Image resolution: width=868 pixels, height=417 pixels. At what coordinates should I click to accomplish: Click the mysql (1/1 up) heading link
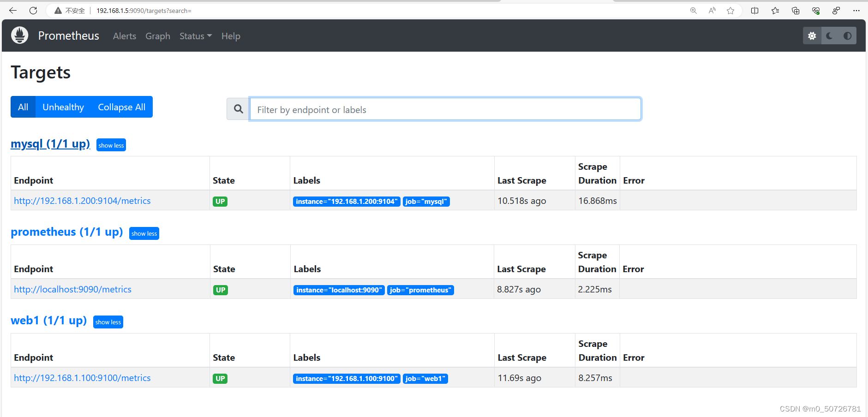pyautogui.click(x=50, y=144)
